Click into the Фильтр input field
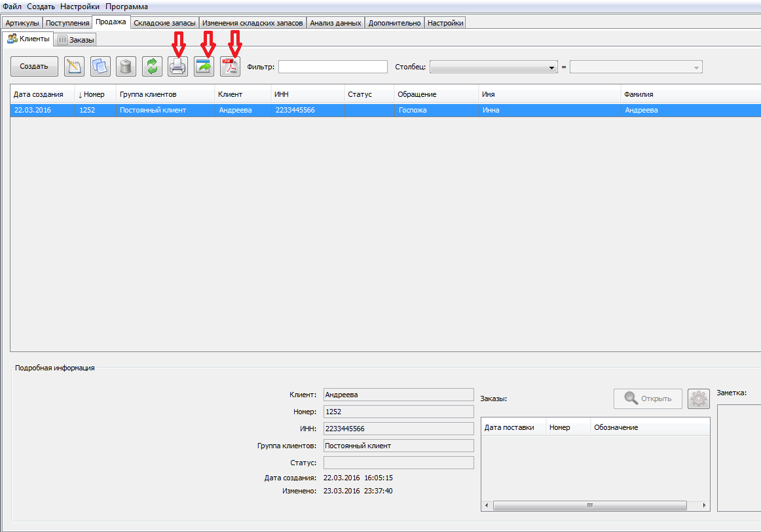Viewport: 761px width, 532px height. [x=333, y=67]
